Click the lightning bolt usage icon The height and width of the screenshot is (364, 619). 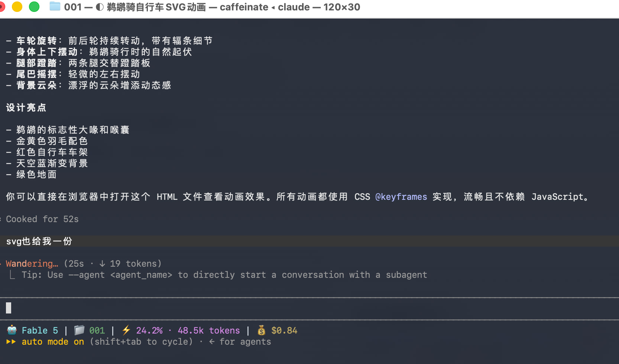(126, 330)
